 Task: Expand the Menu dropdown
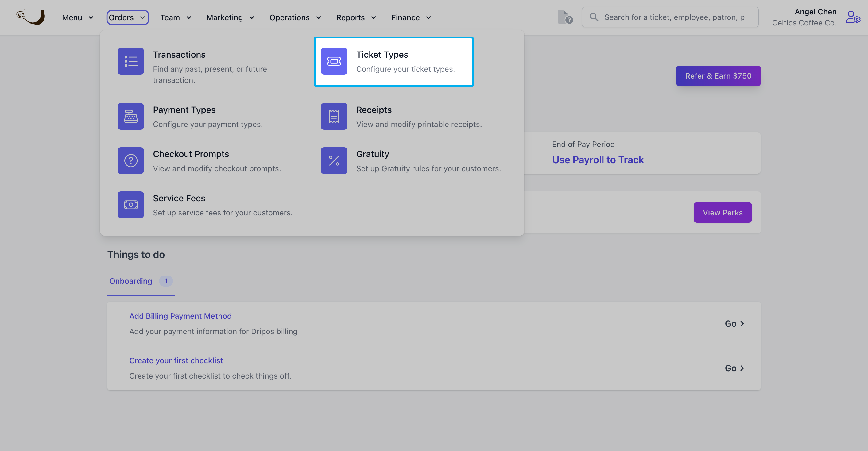(x=77, y=17)
